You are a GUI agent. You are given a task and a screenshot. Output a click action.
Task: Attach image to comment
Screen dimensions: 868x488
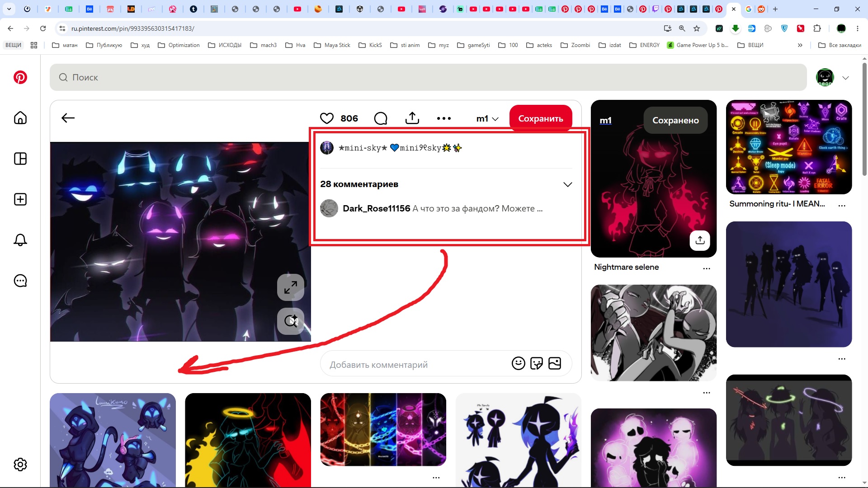[555, 363]
